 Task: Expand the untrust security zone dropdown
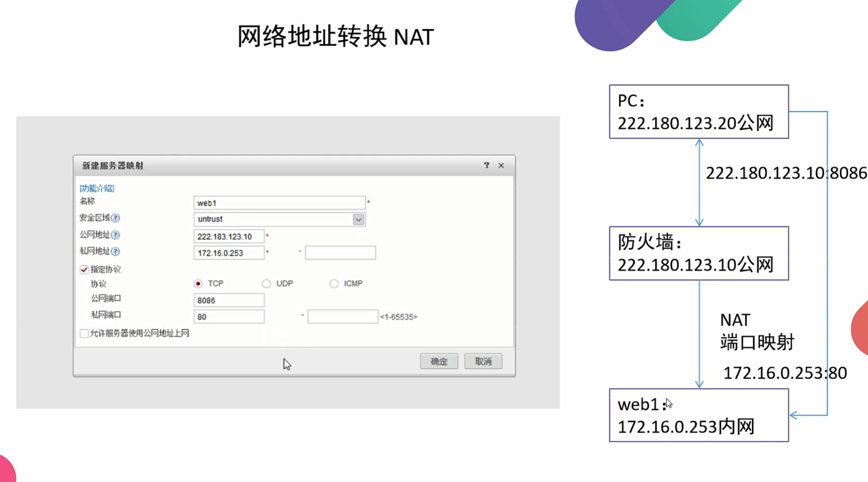(358, 219)
